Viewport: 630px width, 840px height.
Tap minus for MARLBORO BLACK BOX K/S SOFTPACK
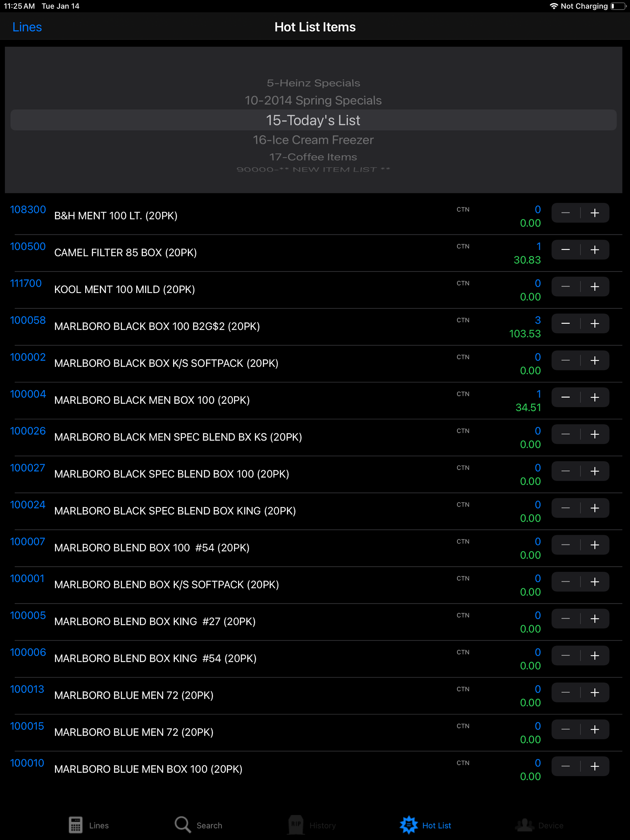565,360
